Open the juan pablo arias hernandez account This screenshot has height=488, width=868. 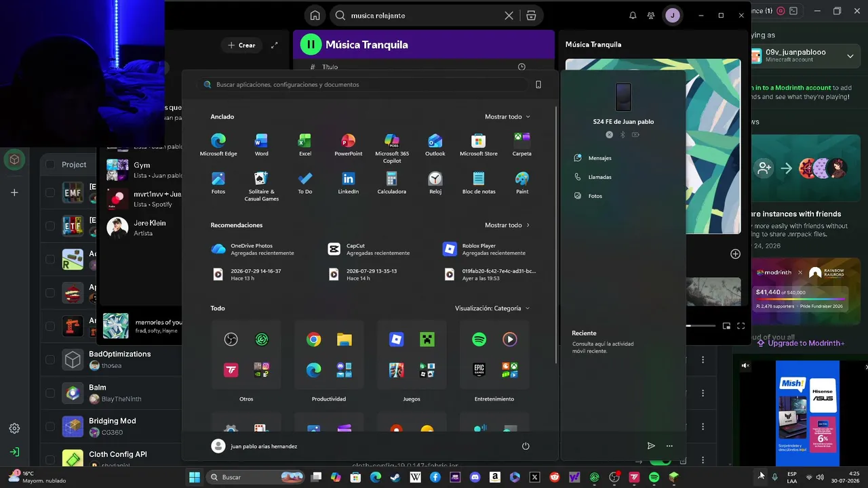(x=254, y=446)
